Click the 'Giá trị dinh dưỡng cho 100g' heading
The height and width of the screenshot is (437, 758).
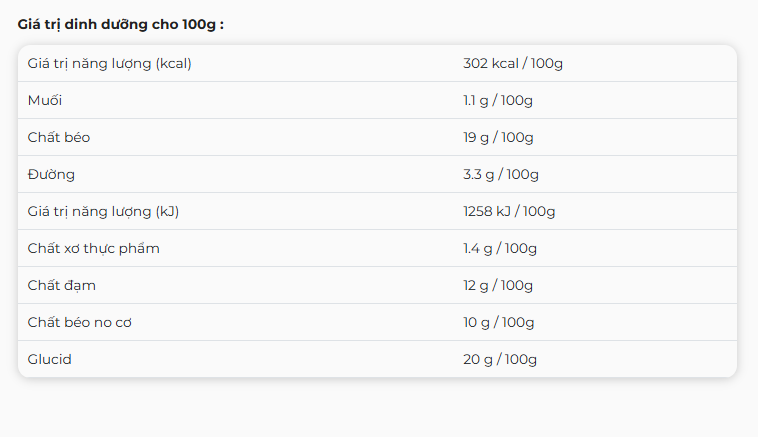pyautogui.click(x=120, y=24)
